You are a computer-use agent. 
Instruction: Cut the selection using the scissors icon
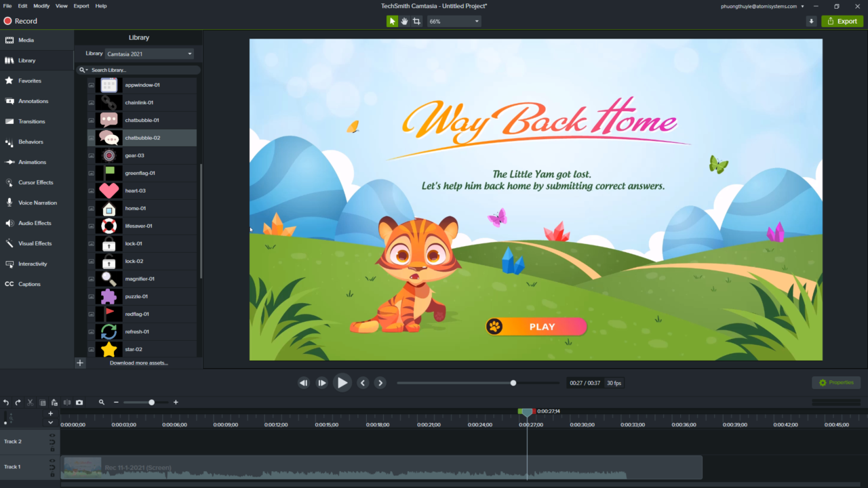click(x=30, y=402)
